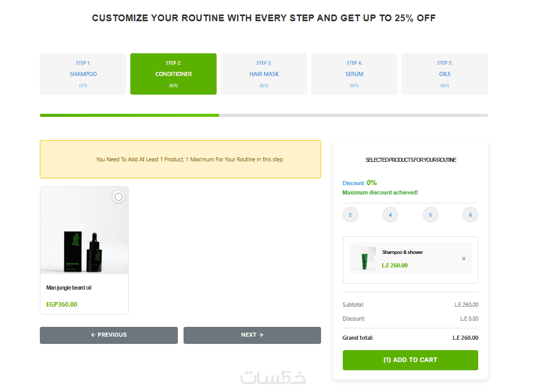The image size is (547, 392).
Task: Click the Shampoo & shower product thumbnail
Action: (364, 258)
